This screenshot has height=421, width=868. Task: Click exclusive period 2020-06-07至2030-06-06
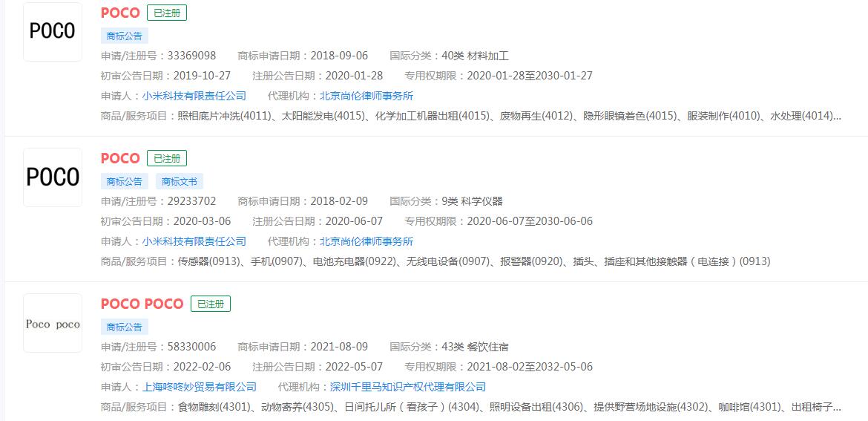tap(530, 221)
